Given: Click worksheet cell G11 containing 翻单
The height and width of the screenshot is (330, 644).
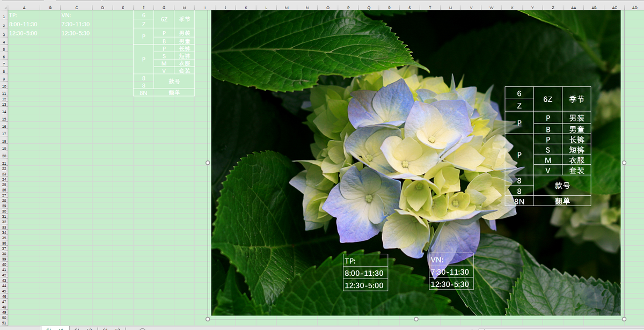Looking at the screenshot, I should [x=174, y=93].
